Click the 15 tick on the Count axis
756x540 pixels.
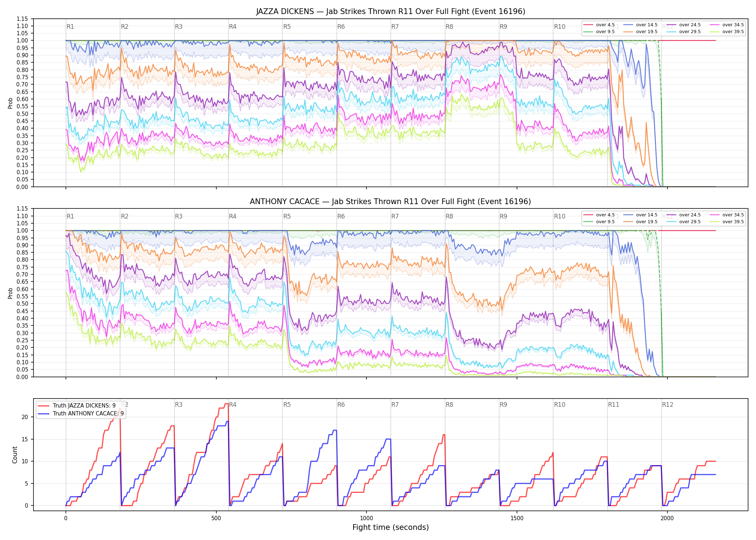click(25, 439)
